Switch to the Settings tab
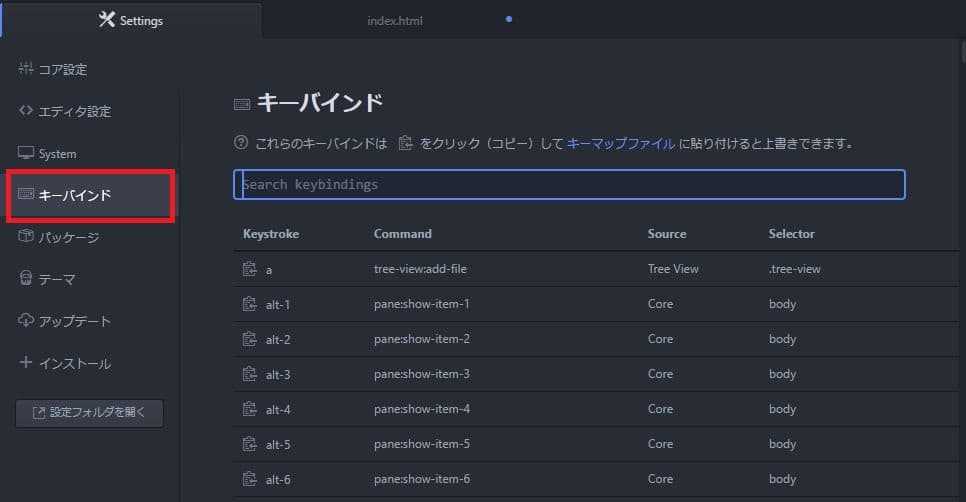This screenshot has width=966, height=502. 131,20
